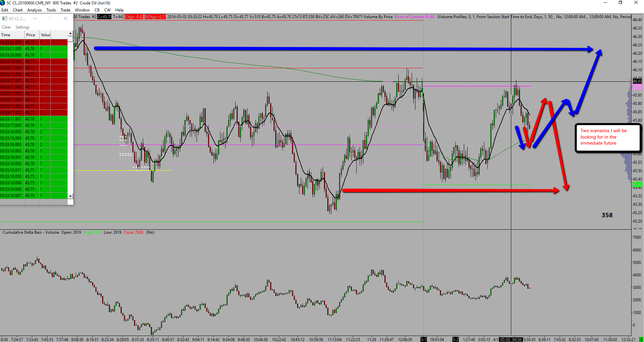Restore down the main Sierra Chart window
The image size is (644, 342).
point(620,3)
